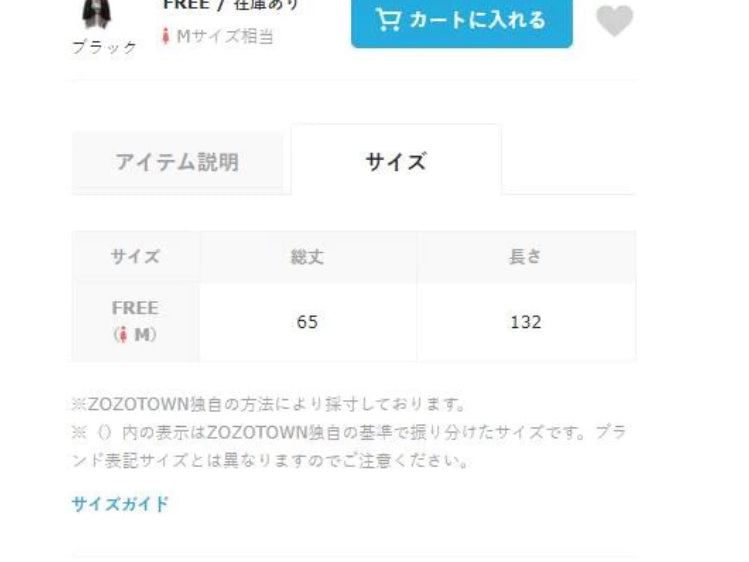Screen dimensions: 749x562
Task: Select the サイズ tab
Action: [x=396, y=160]
